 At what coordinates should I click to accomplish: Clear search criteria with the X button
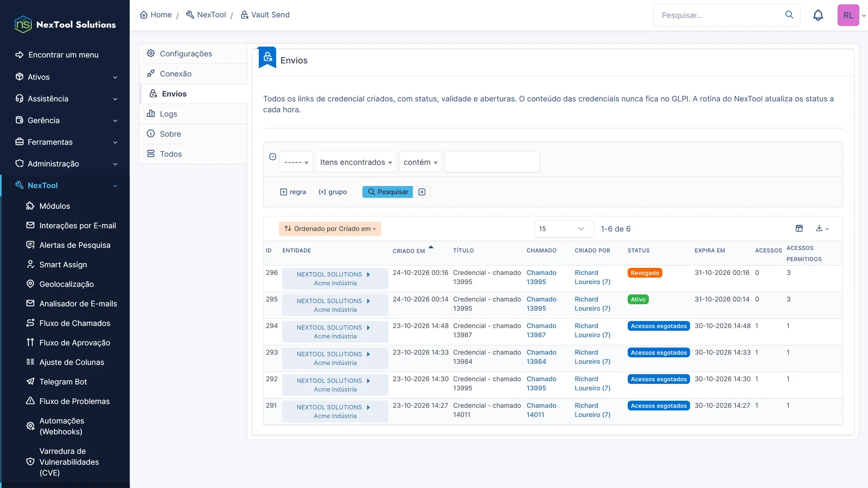click(x=422, y=192)
